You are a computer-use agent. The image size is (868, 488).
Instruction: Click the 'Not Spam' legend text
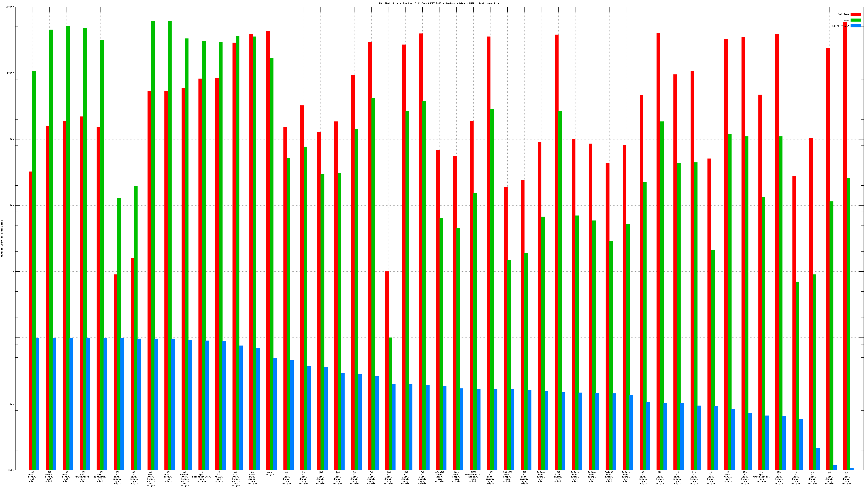[843, 14]
